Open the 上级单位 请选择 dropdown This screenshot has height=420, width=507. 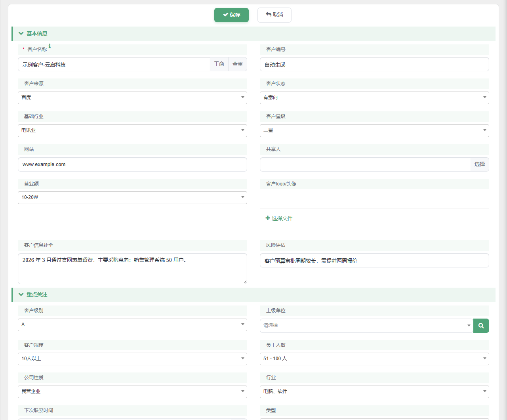tap(366, 326)
